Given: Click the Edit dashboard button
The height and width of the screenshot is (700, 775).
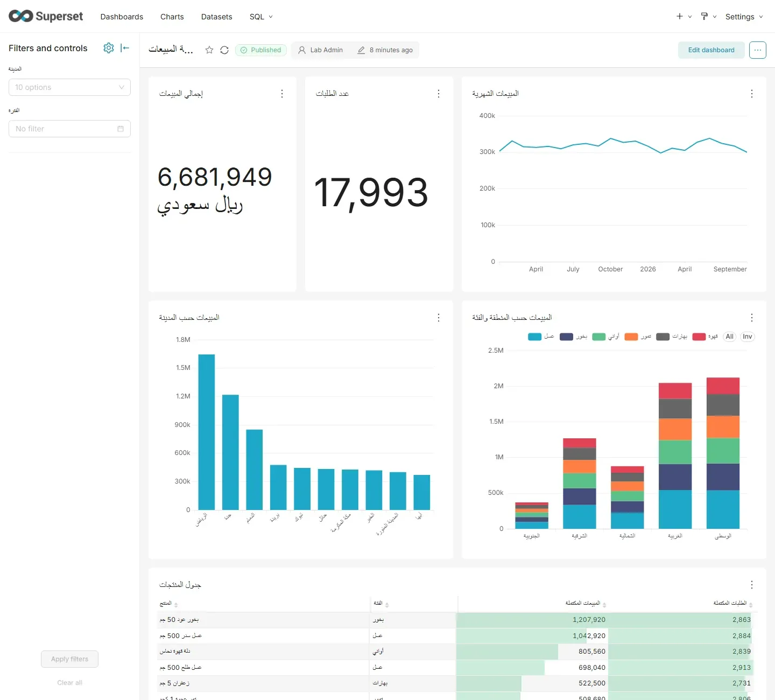Looking at the screenshot, I should (711, 50).
